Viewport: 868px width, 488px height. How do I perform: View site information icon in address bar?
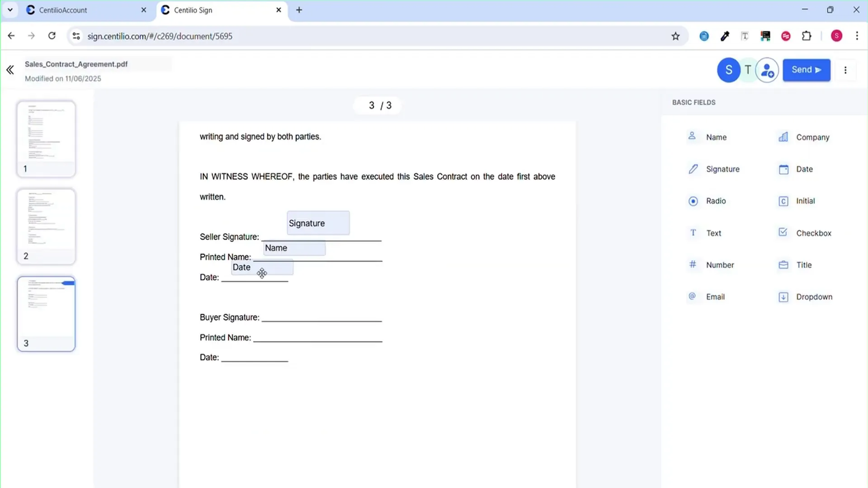tap(76, 36)
